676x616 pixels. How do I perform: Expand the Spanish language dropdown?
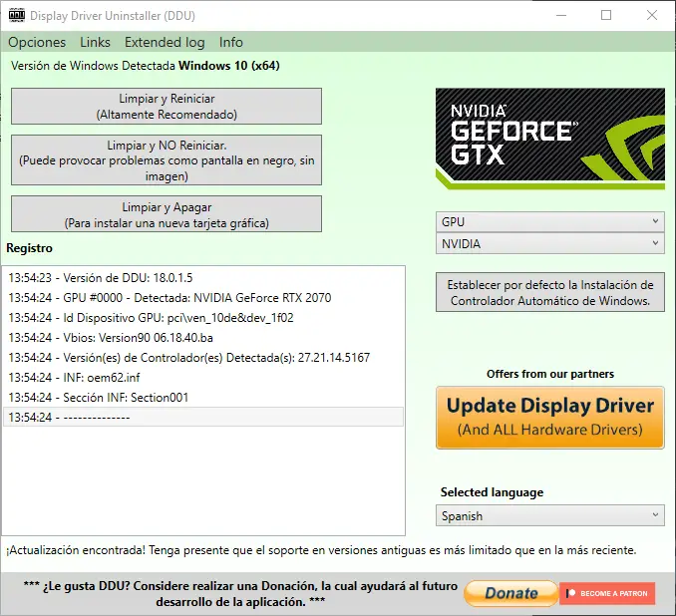click(x=550, y=515)
